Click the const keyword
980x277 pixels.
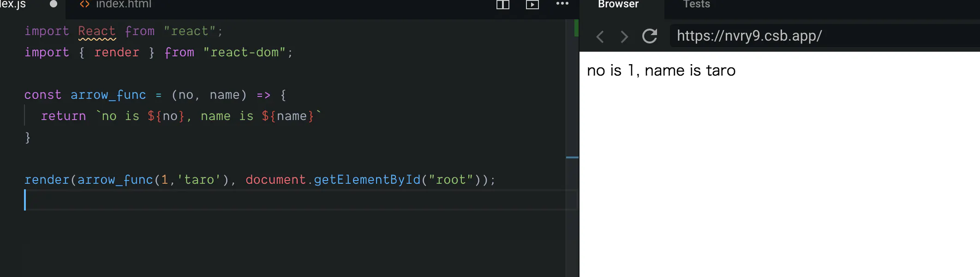pos(42,95)
